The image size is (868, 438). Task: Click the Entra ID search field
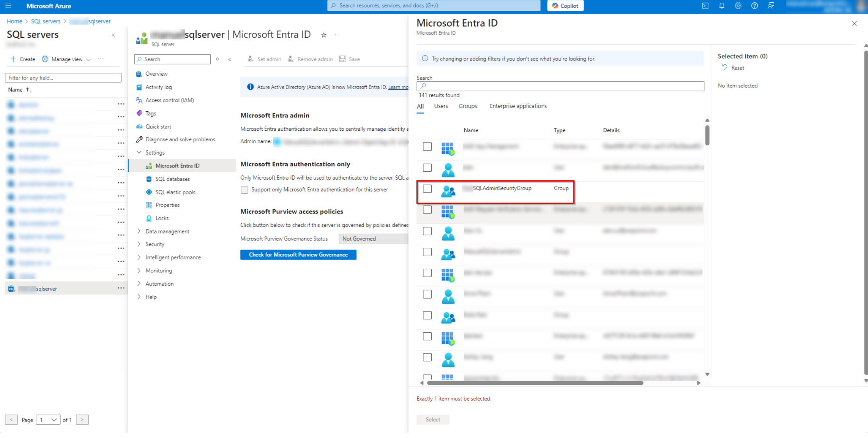(560, 86)
